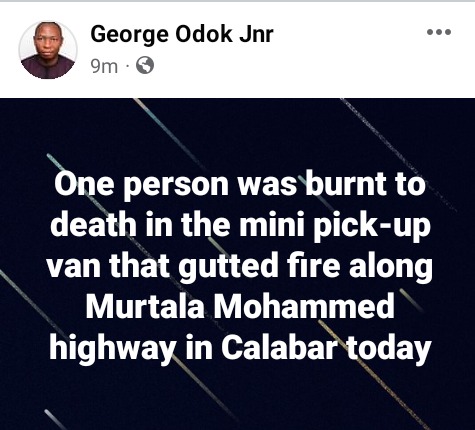
Task: Open the 9m timestamp link
Action: pos(104,66)
